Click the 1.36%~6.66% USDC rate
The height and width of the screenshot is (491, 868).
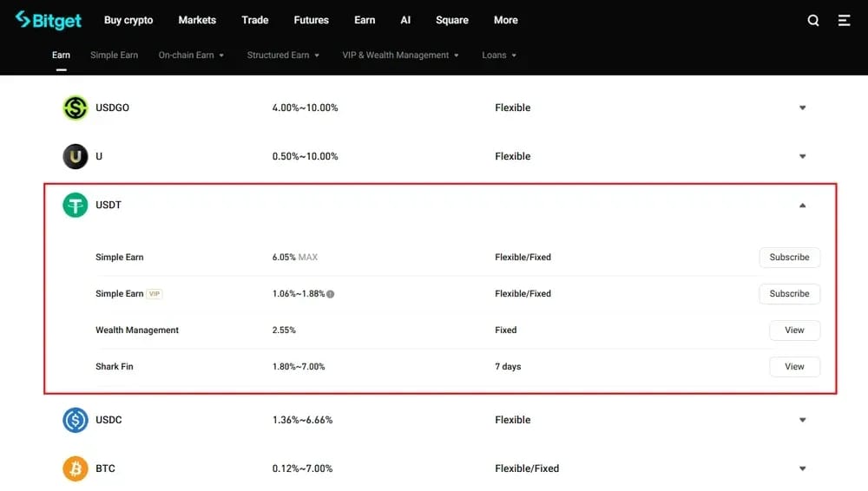[x=302, y=420]
